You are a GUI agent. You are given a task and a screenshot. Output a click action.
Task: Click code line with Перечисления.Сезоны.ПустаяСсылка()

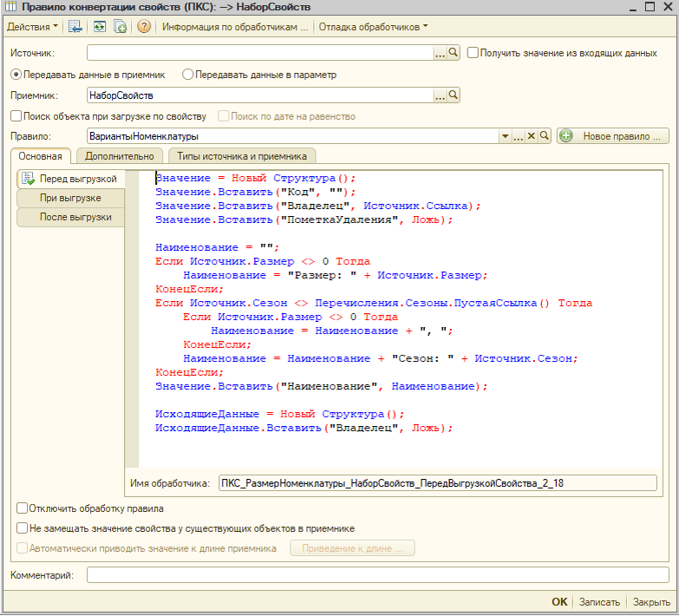pyautogui.click(x=374, y=303)
